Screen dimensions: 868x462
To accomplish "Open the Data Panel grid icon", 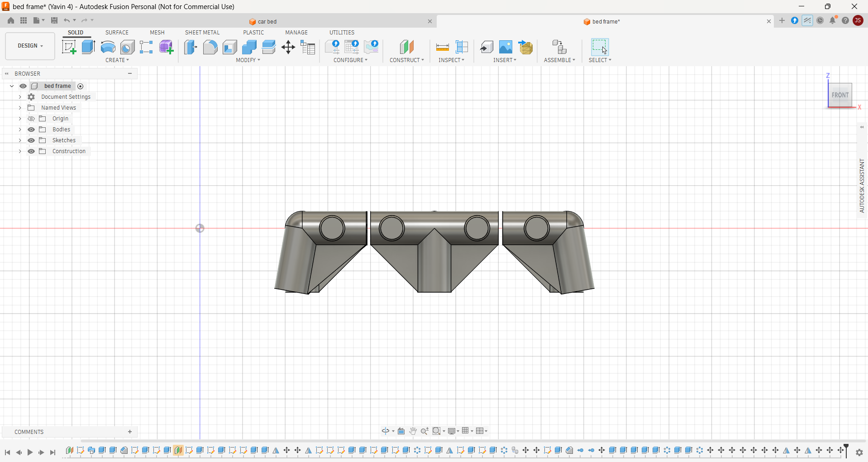I will tap(24, 20).
